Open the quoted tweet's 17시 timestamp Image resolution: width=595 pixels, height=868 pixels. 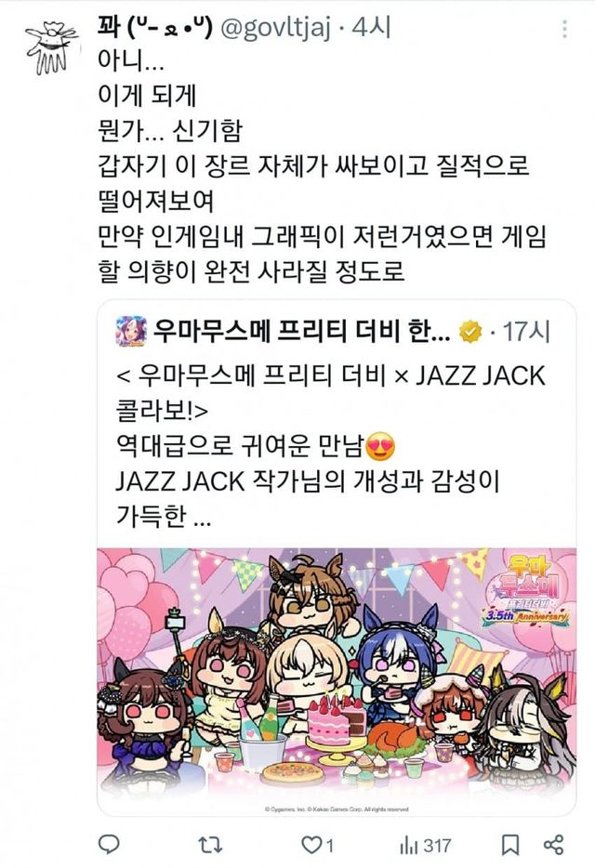coord(526,332)
